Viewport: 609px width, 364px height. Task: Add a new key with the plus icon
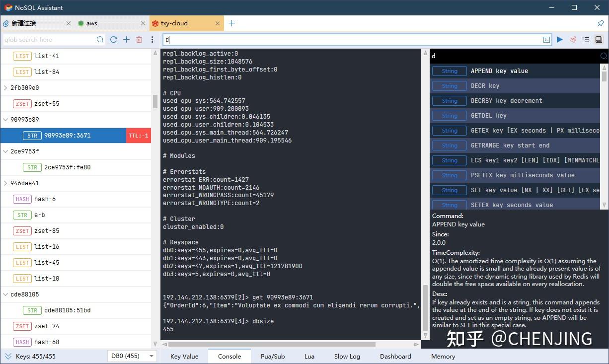click(126, 39)
